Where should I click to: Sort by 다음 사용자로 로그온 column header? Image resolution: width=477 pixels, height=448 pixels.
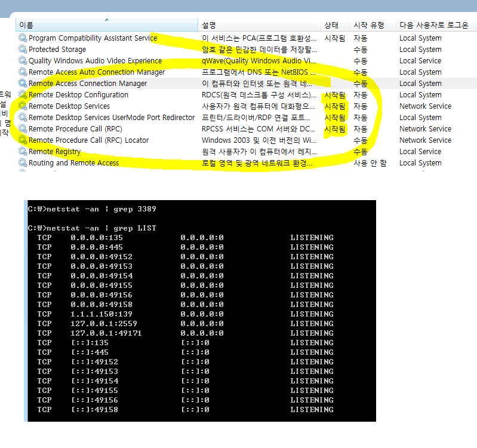(x=436, y=25)
